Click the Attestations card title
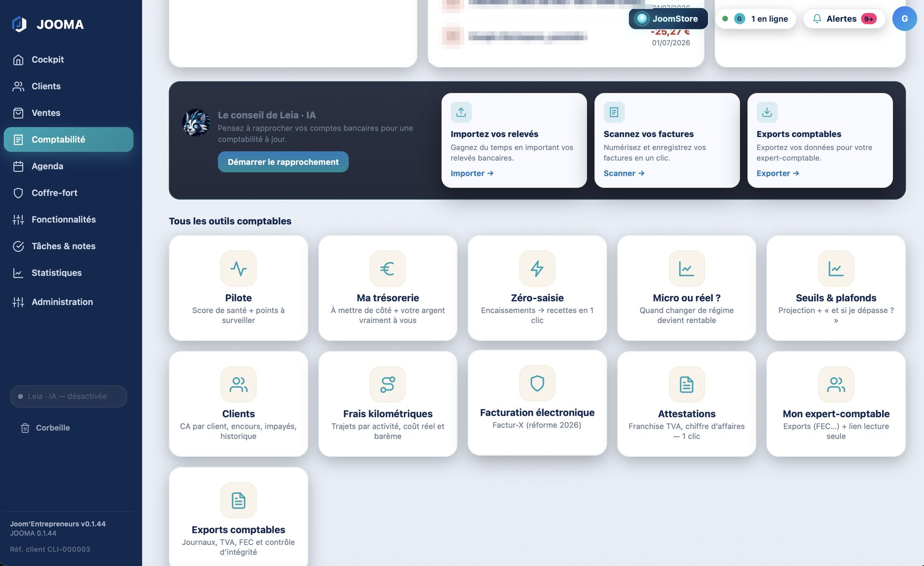Viewport: 924px width, 566px height. [687, 414]
